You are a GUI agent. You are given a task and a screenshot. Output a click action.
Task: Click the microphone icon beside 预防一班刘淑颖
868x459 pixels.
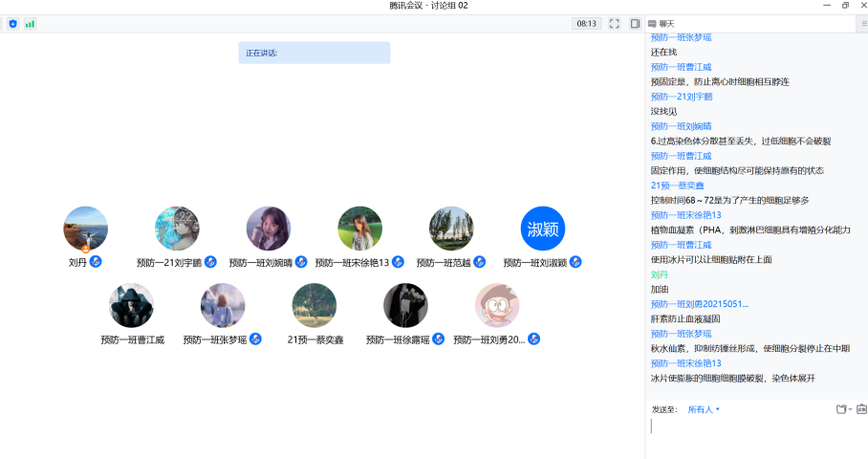(575, 262)
